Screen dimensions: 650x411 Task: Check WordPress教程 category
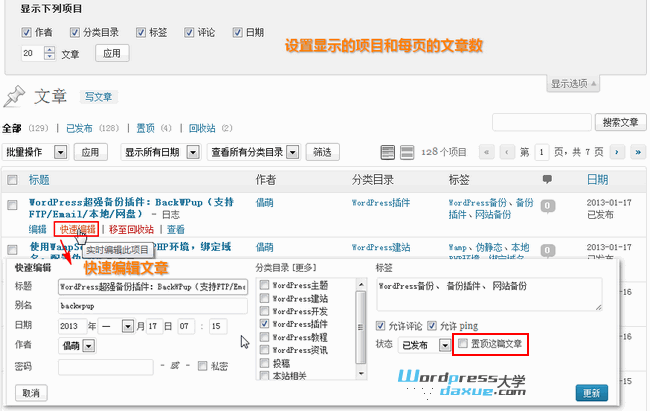(x=264, y=337)
